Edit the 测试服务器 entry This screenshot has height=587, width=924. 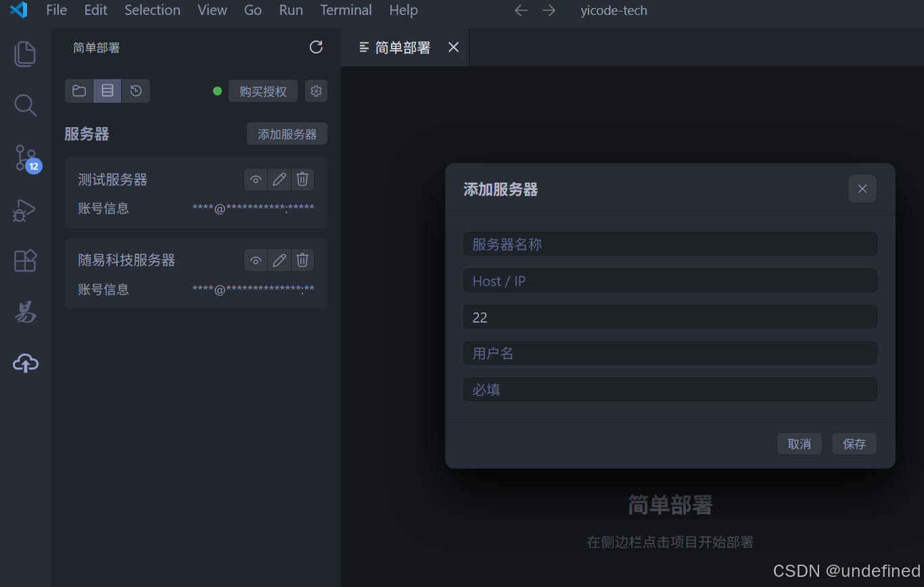279,179
